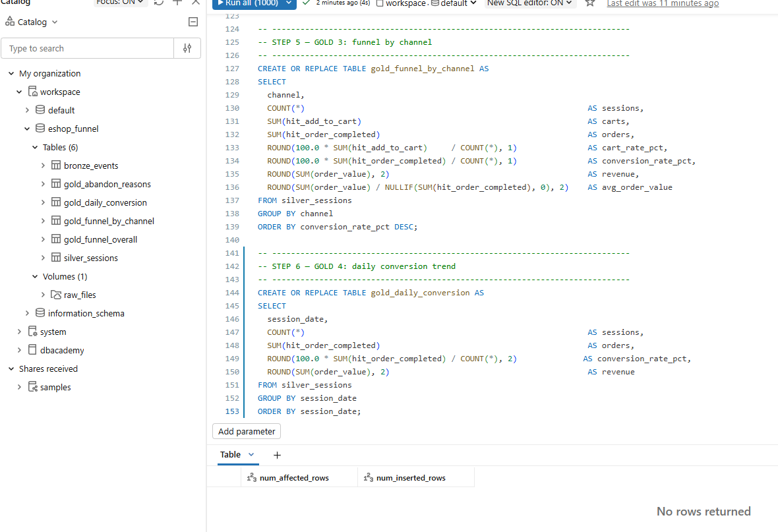Select the Table results tab
This screenshot has height=532, width=778.
click(230, 455)
